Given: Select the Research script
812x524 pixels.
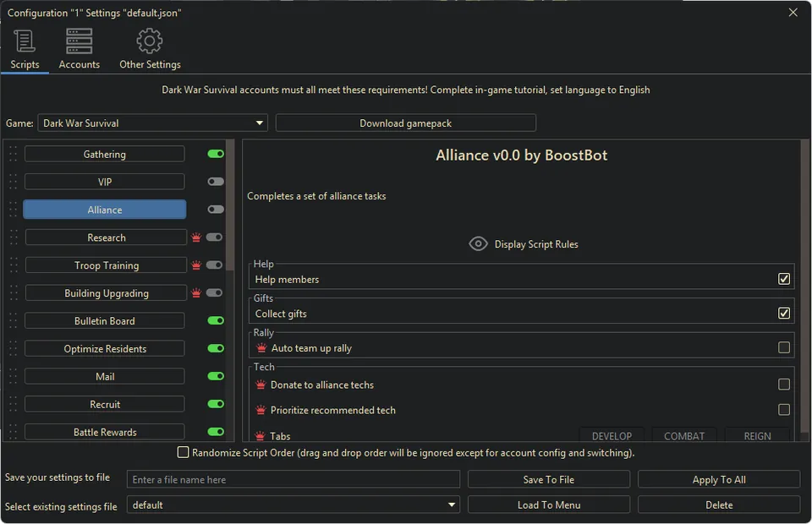Looking at the screenshot, I should tap(107, 237).
